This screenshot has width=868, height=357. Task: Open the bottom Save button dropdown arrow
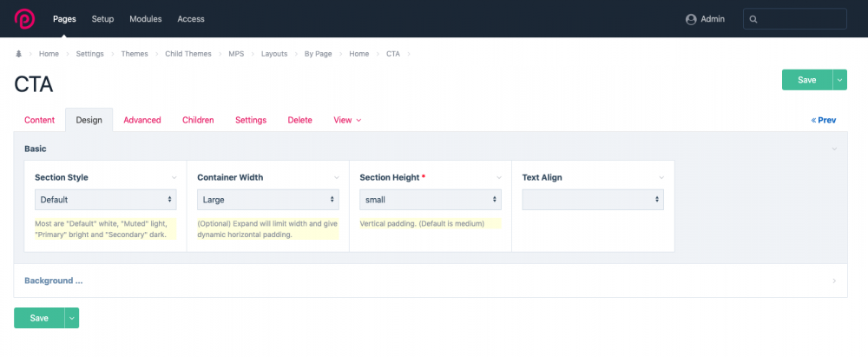click(x=72, y=318)
